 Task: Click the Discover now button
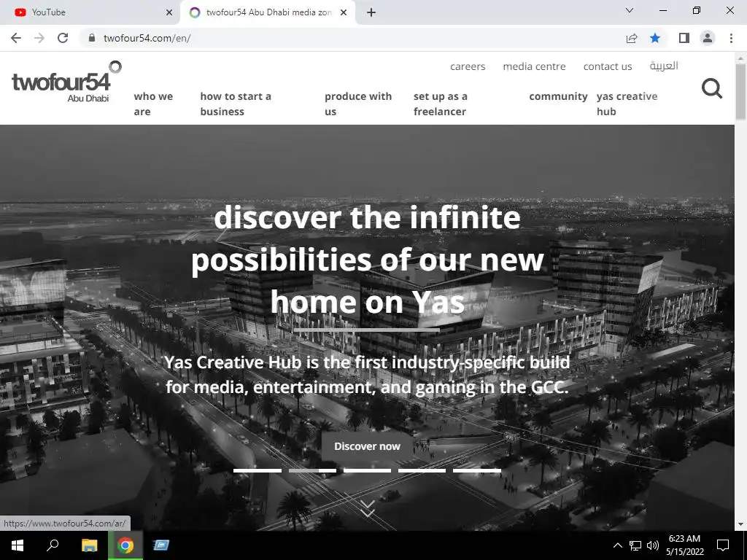368,446
